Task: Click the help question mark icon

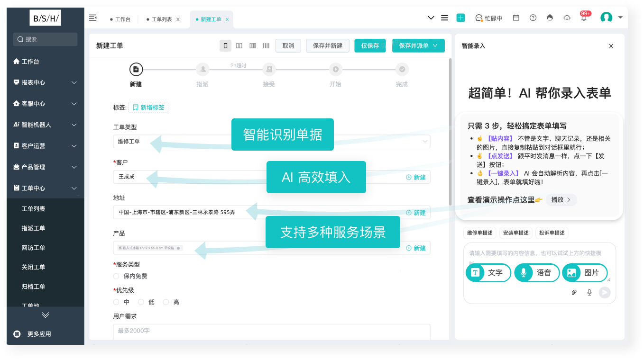Action: 533,18
